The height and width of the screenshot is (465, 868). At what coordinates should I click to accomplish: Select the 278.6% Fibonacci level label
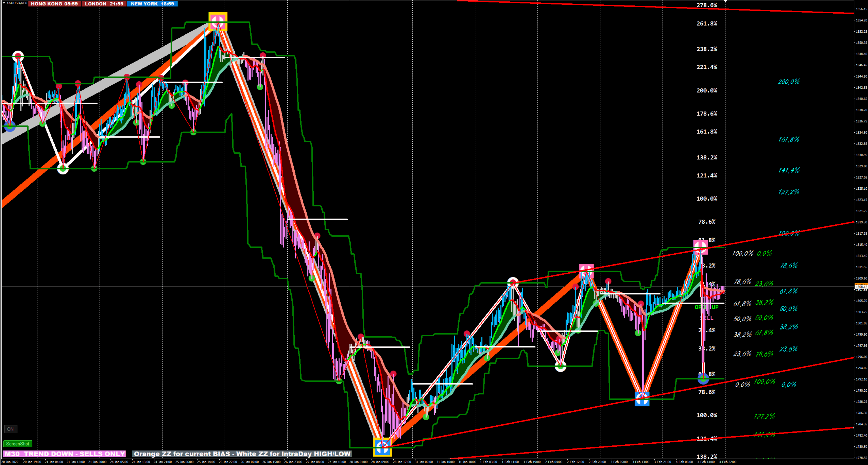(x=707, y=5)
